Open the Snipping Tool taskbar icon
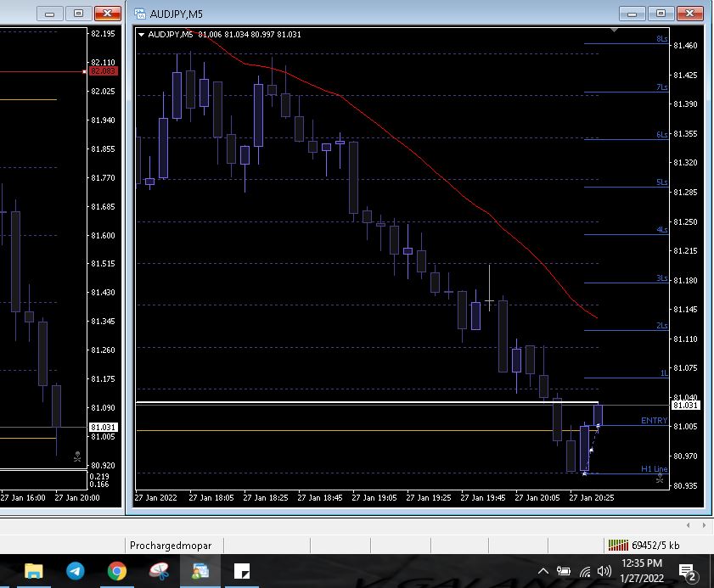 pos(159,571)
